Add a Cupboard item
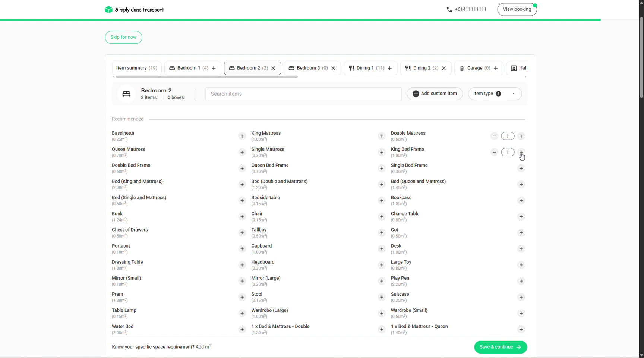 [x=382, y=249]
